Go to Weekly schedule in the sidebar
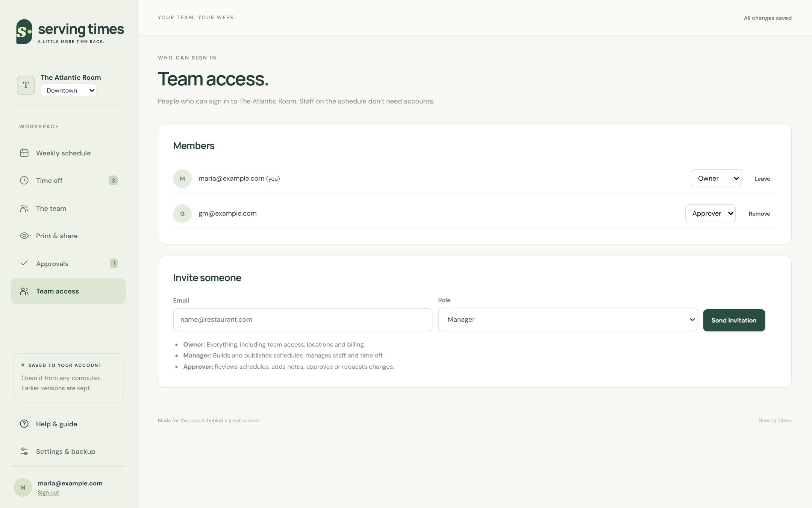This screenshot has width=812, height=508. tap(68, 153)
